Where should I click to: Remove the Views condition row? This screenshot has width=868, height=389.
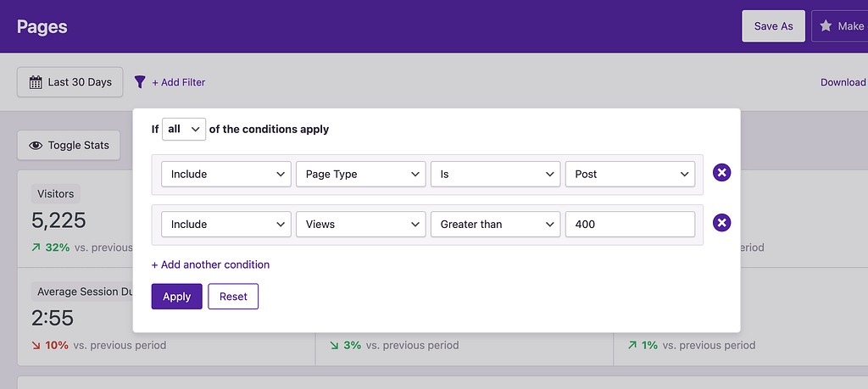pyautogui.click(x=721, y=223)
